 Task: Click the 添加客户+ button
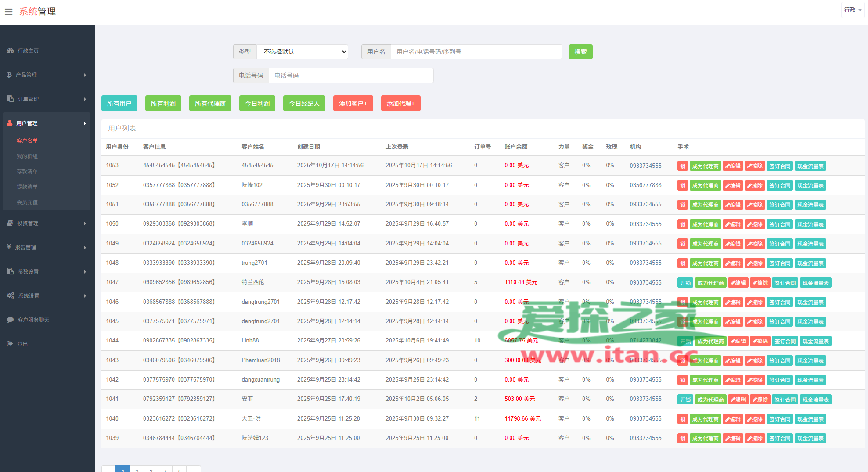[x=353, y=104]
